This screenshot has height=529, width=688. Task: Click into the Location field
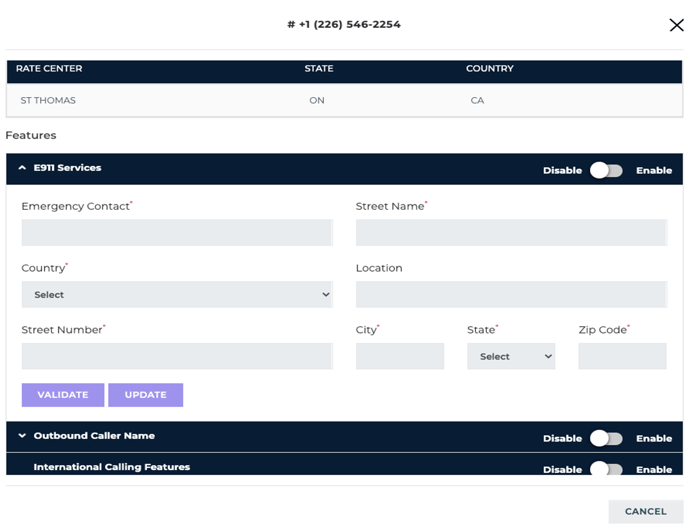pos(510,295)
